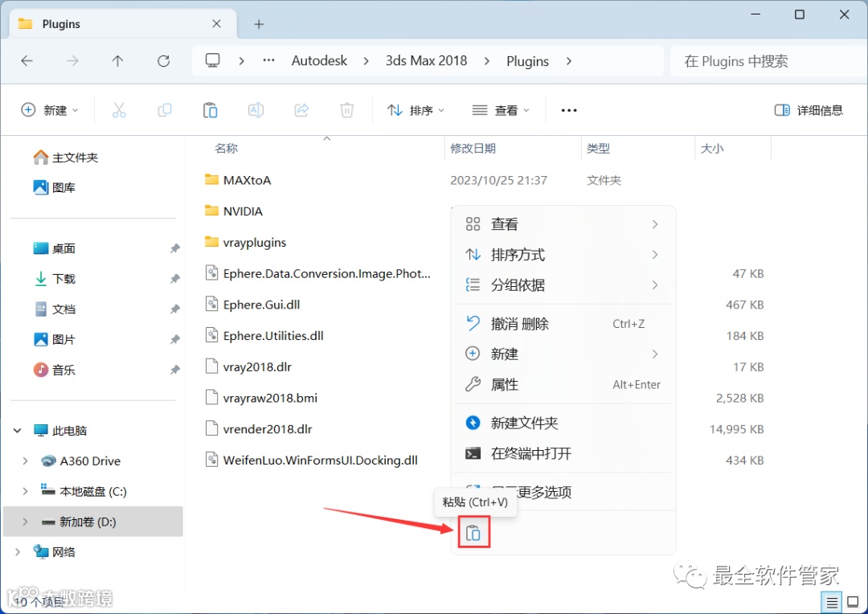Open the 查看 view dropdown in toolbar
The width and height of the screenshot is (868, 614).
pos(501,110)
